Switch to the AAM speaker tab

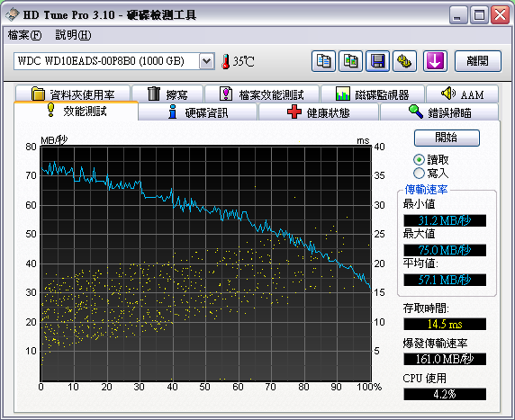(x=462, y=94)
